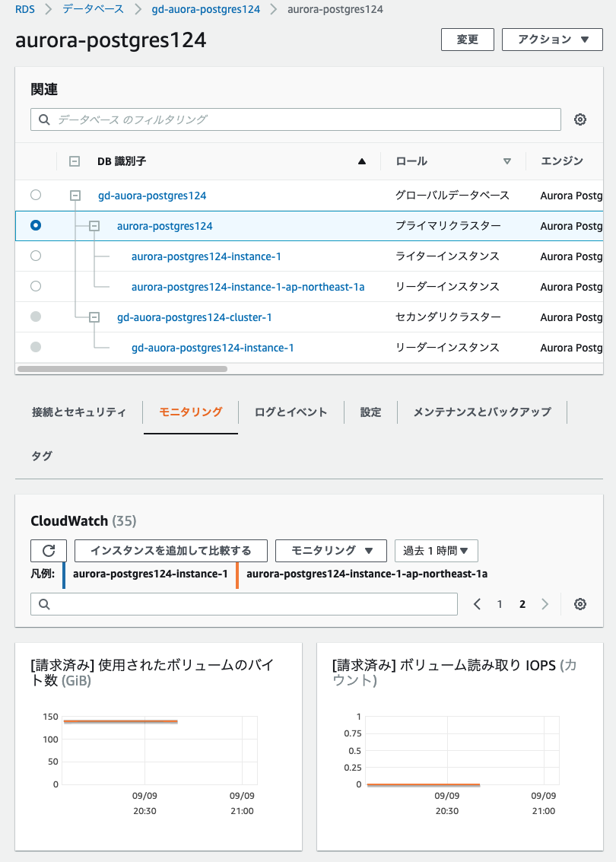Switch to モニタリング tab

pyautogui.click(x=191, y=412)
